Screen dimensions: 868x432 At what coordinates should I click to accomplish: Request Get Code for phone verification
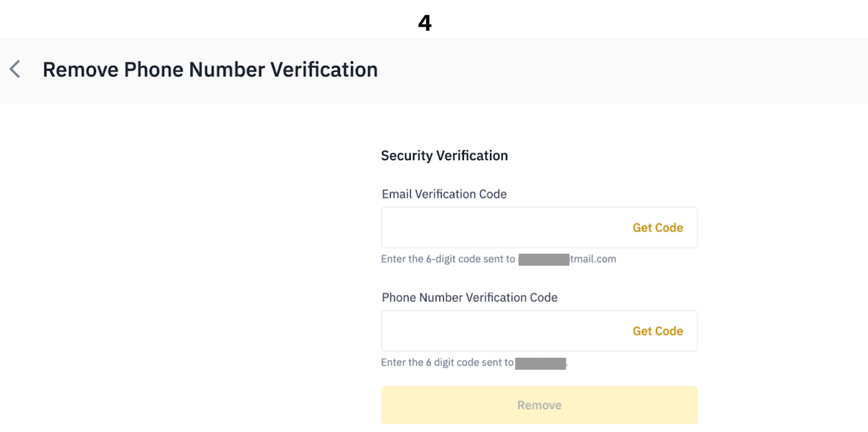(x=658, y=331)
